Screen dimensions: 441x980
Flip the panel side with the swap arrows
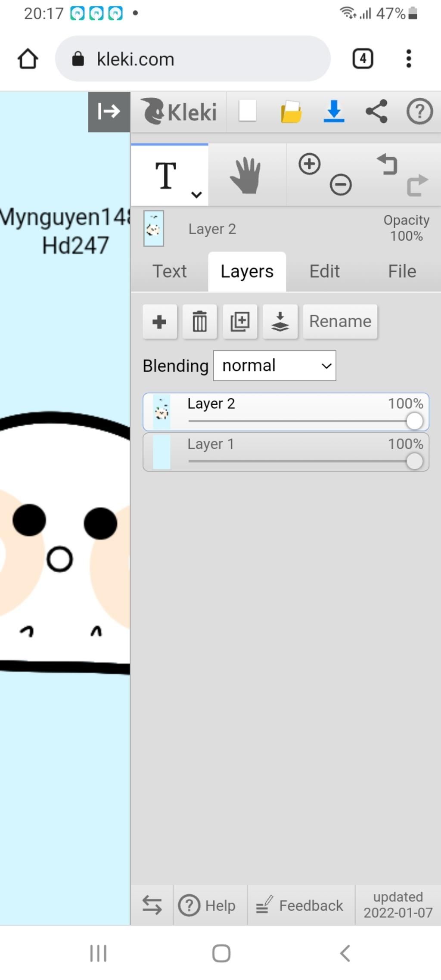pos(152,905)
